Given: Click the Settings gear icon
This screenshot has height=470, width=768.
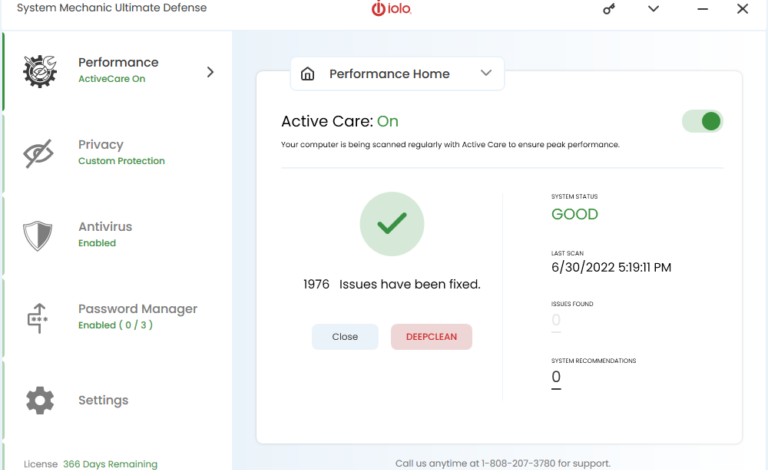Looking at the screenshot, I should 40,400.
